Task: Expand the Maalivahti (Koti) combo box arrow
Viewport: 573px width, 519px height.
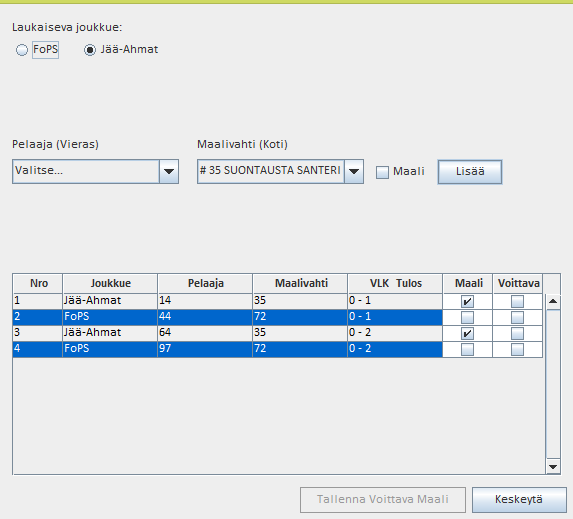Action: (x=354, y=171)
